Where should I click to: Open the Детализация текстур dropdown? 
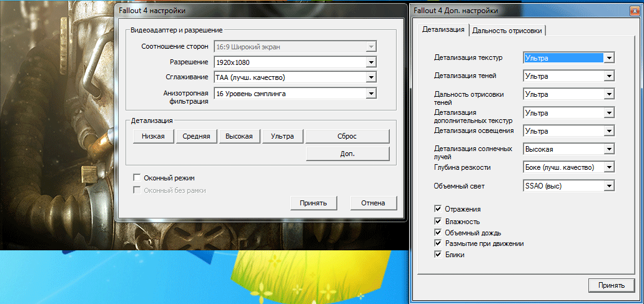[569, 58]
